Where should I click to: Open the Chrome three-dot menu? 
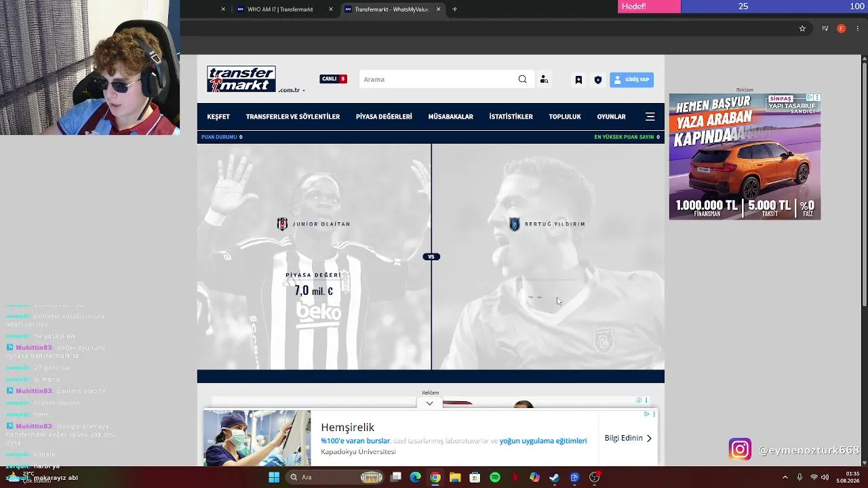(858, 28)
